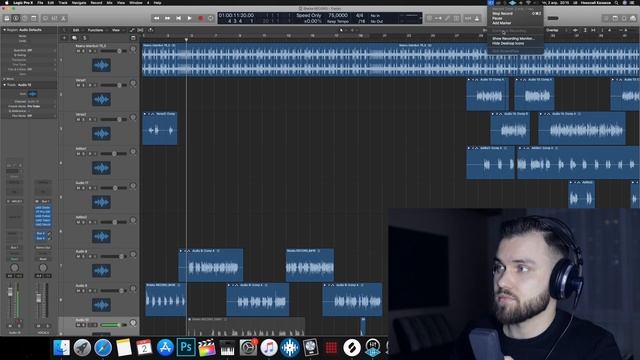Open the Navigate menu
The image size is (640, 360).
coord(79,2)
